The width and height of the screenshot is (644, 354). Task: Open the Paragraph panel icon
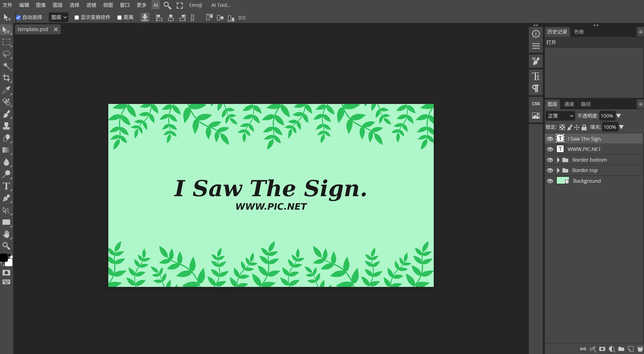[x=536, y=88]
